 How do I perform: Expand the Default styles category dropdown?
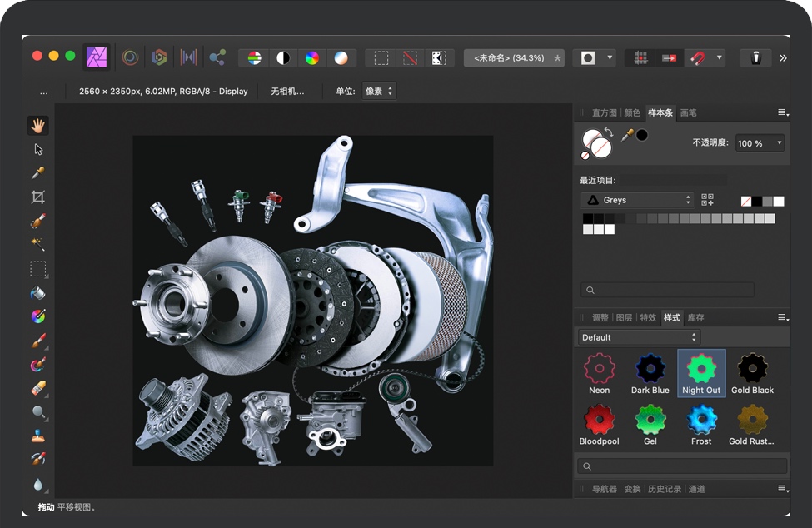click(x=639, y=337)
